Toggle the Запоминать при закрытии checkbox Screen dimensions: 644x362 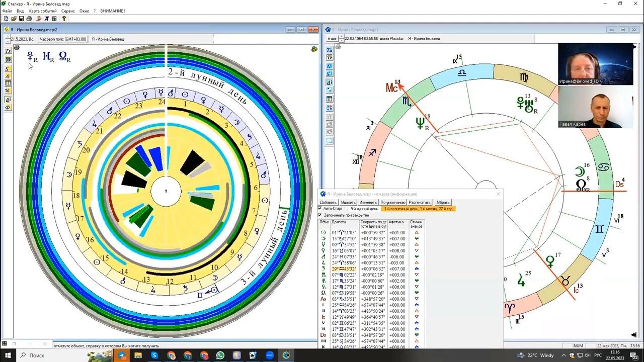point(320,215)
